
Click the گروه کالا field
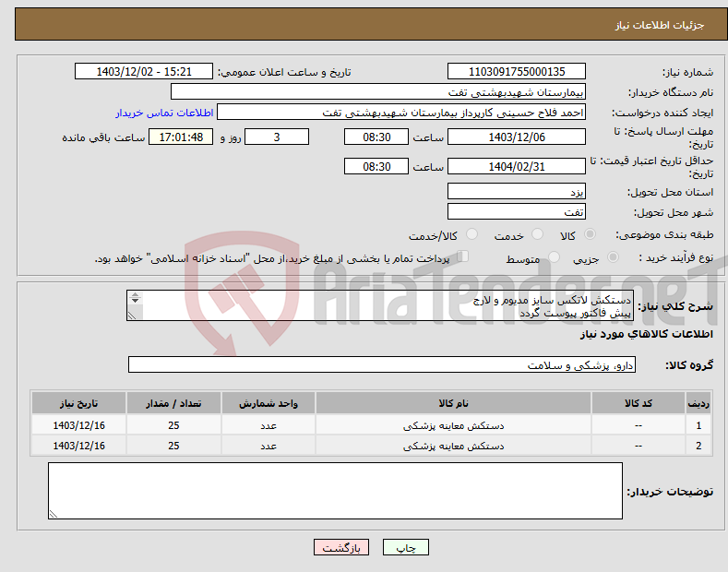click(382, 364)
